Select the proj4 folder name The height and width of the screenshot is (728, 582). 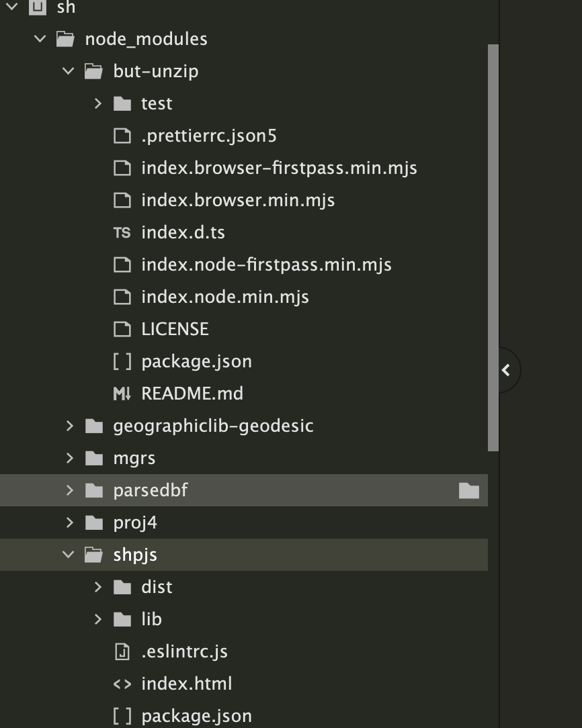[x=135, y=523]
